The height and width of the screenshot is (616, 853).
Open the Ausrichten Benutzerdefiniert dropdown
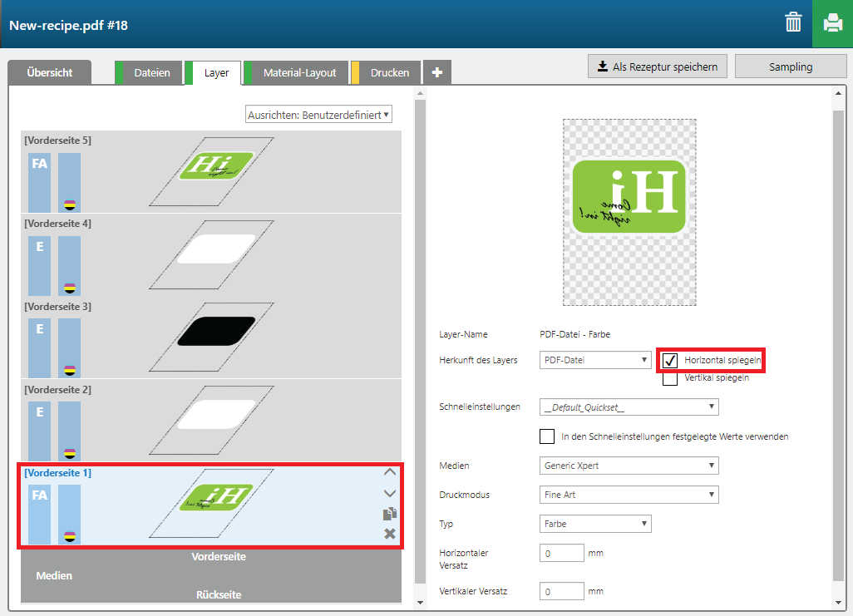tap(319, 115)
